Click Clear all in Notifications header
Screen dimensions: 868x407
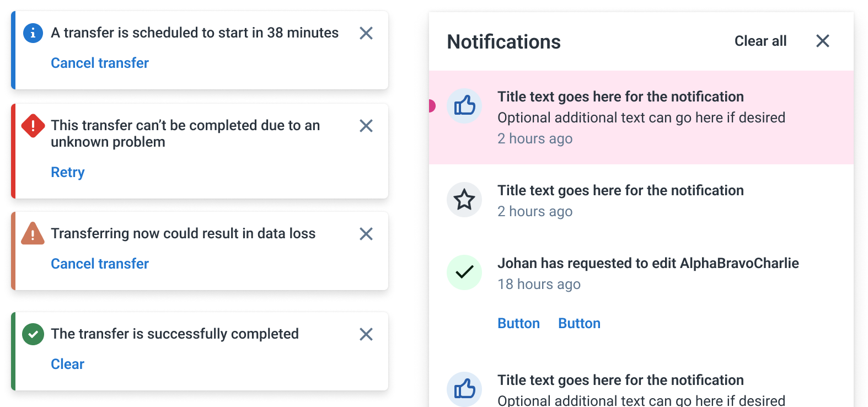760,41
